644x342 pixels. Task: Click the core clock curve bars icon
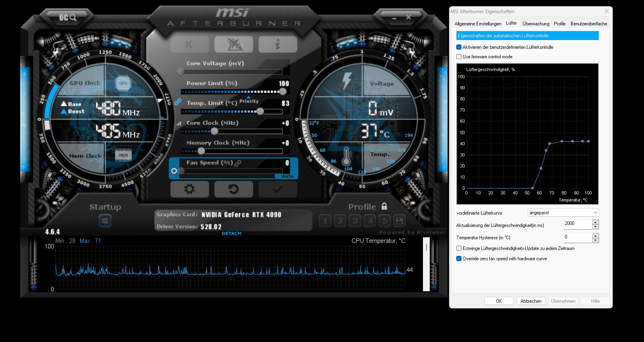[179, 123]
